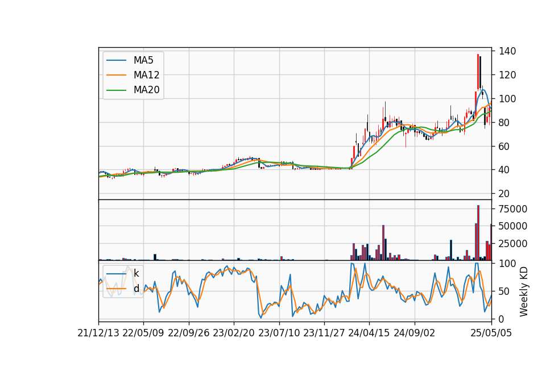Click the 22/09/26 date tick label
The image size is (546, 392).
click(189, 333)
